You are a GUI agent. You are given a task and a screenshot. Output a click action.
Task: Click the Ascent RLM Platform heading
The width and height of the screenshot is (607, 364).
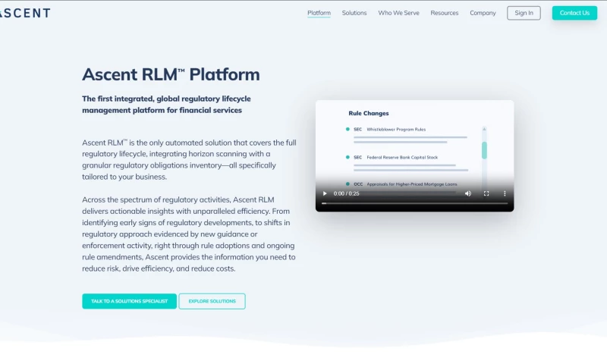point(171,74)
